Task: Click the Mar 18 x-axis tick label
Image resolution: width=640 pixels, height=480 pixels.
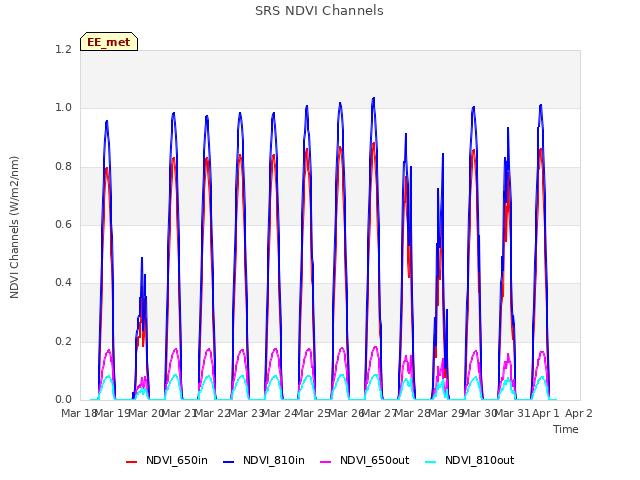Action: point(79,413)
